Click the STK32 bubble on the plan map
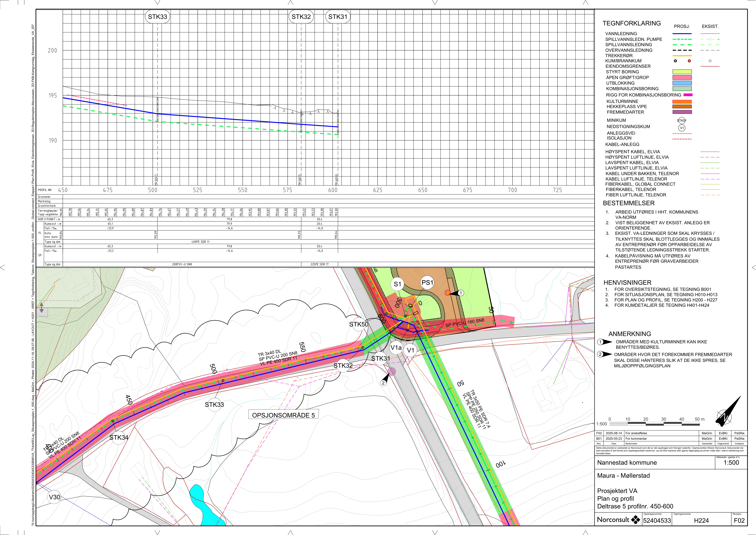 343,366
